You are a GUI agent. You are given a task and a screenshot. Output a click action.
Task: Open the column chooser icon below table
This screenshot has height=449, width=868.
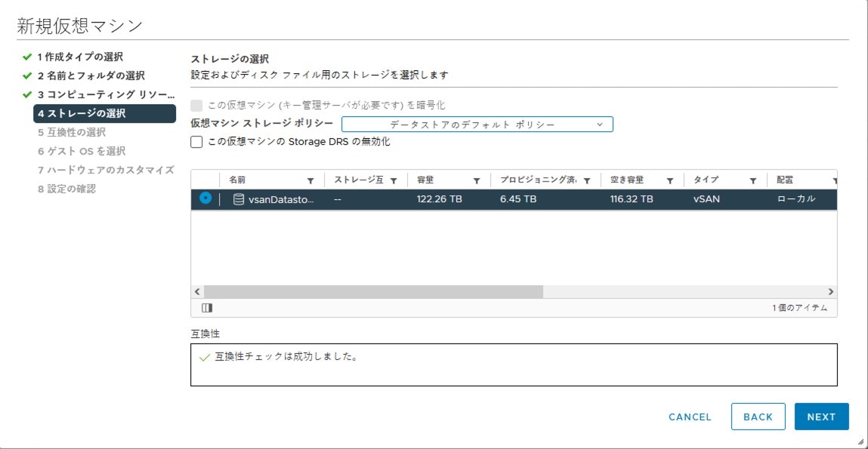(207, 308)
